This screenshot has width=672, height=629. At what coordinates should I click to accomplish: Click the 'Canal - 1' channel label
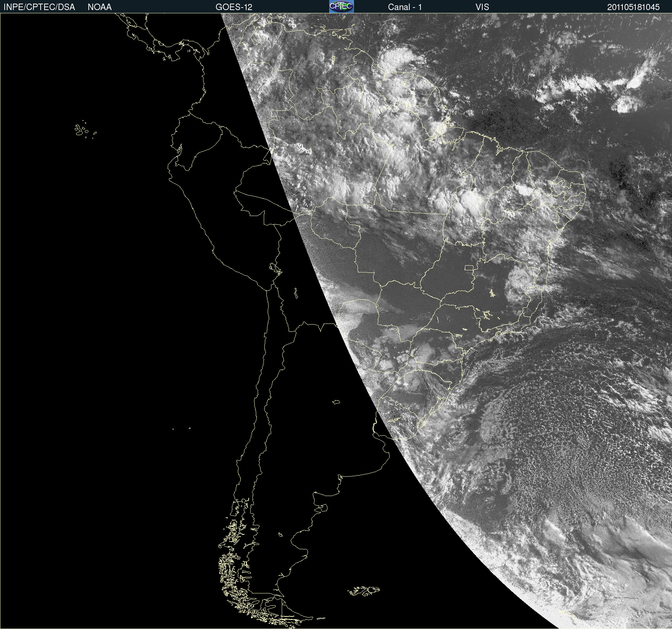405,7
